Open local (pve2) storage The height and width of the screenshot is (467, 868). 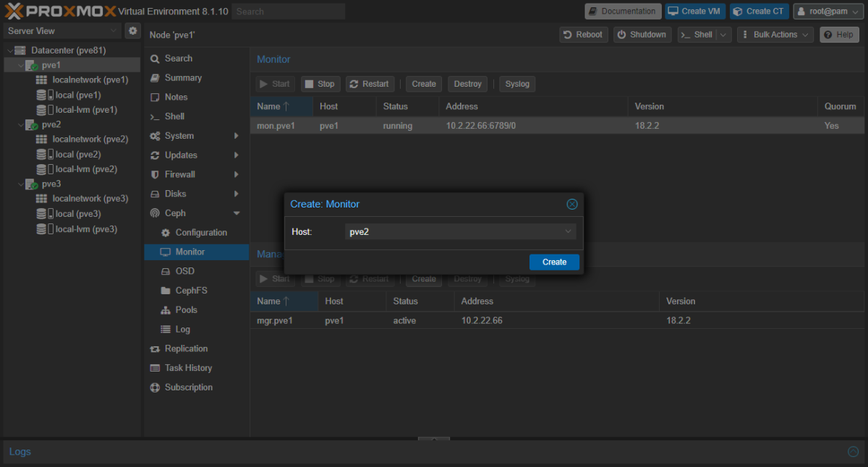coord(69,154)
